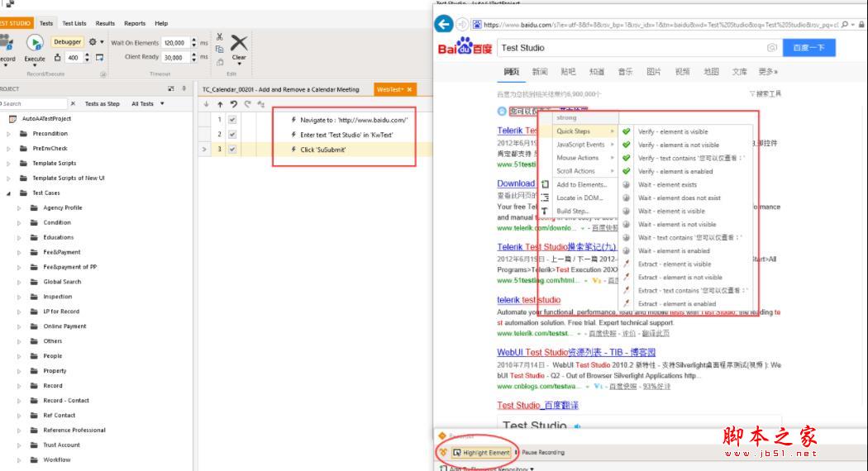
Task: Click the AutoAATestProject root project icon
Action: coord(13,118)
